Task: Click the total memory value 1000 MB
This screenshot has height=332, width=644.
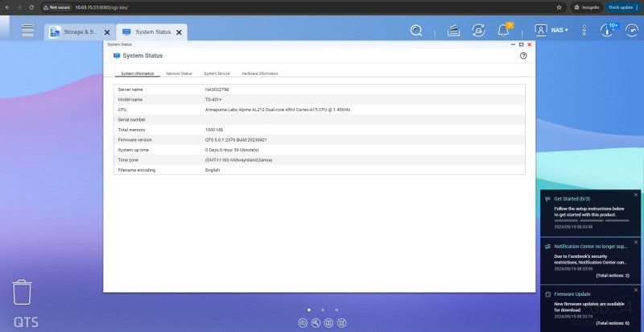Action: (214, 130)
